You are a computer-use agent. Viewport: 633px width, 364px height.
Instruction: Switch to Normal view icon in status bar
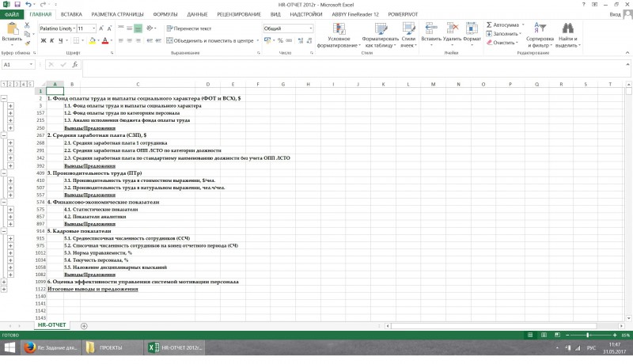(530, 335)
